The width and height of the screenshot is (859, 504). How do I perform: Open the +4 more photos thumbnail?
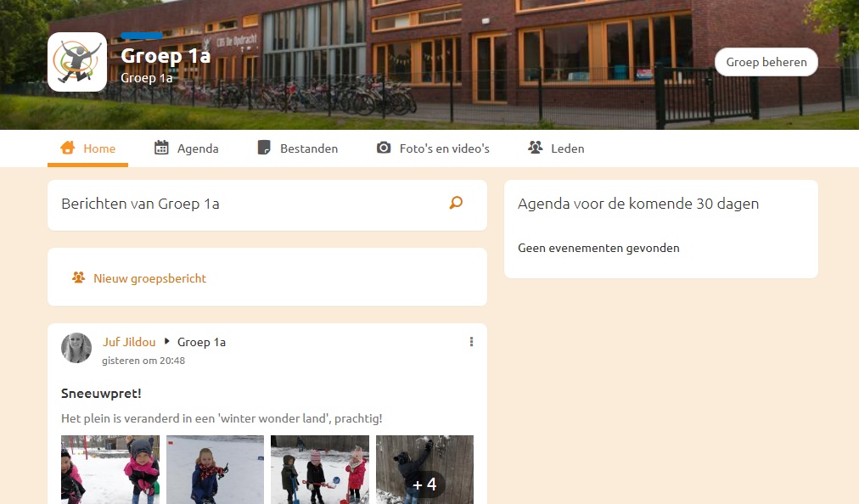(x=424, y=469)
